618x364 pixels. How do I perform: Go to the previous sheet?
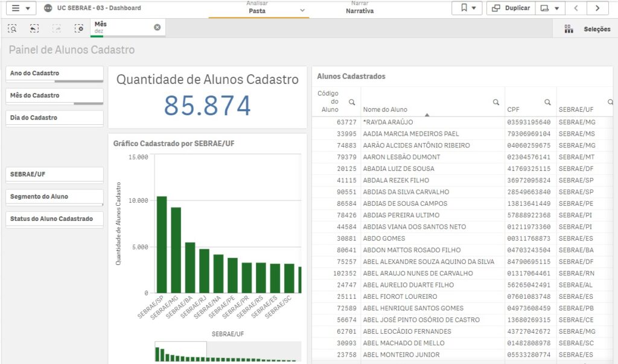[x=576, y=8]
